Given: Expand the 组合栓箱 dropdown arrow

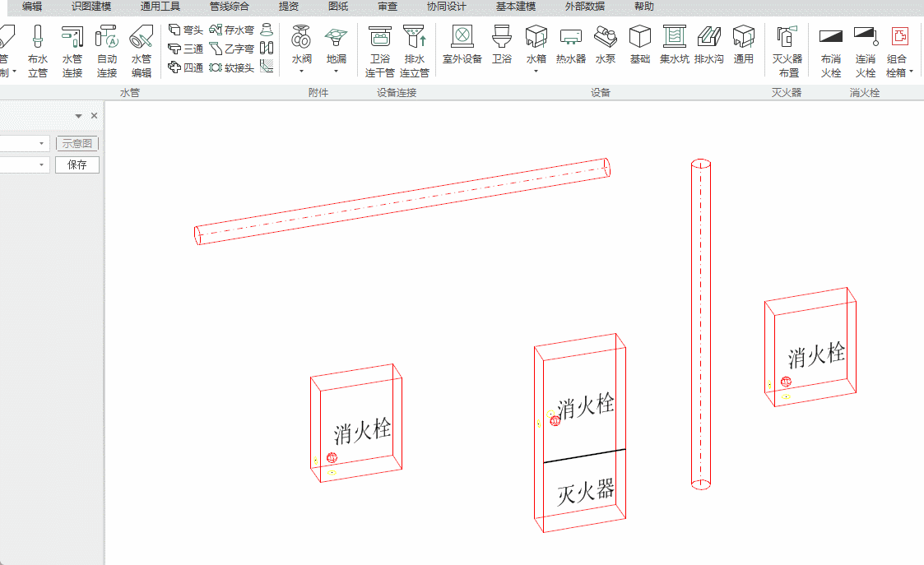Looking at the screenshot, I should coord(911,72).
